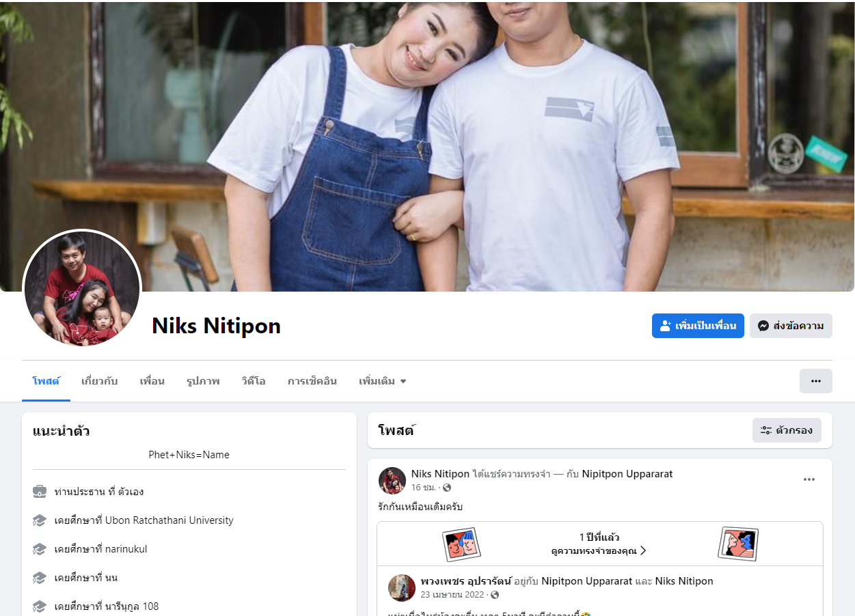This screenshot has width=855, height=616.
Task: Click the chevron after ดูความทรงจำของคุณ
Action: click(643, 550)
